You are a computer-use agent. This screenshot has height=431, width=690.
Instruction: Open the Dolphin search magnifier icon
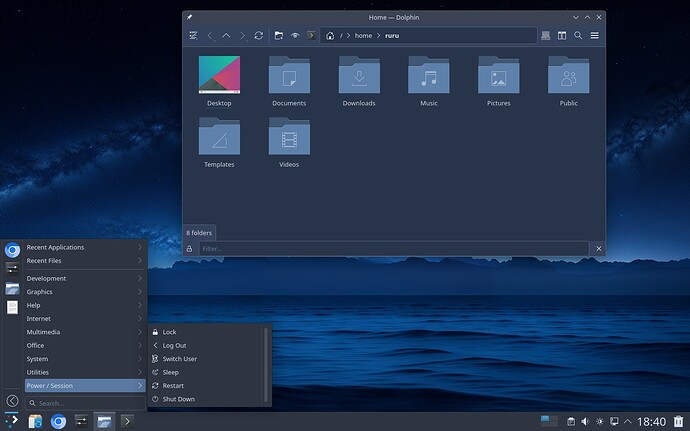[578, 35]
